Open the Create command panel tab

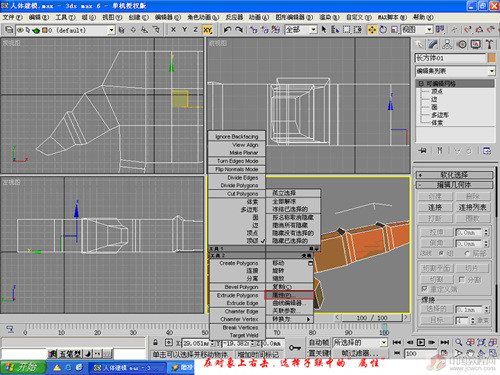(x=419, y=45)
